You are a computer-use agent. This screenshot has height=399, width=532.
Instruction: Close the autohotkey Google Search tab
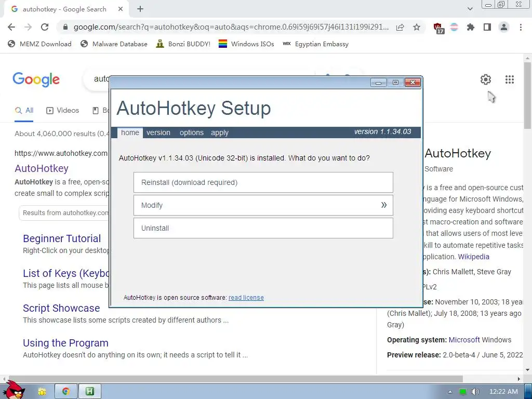click(121, 9)
